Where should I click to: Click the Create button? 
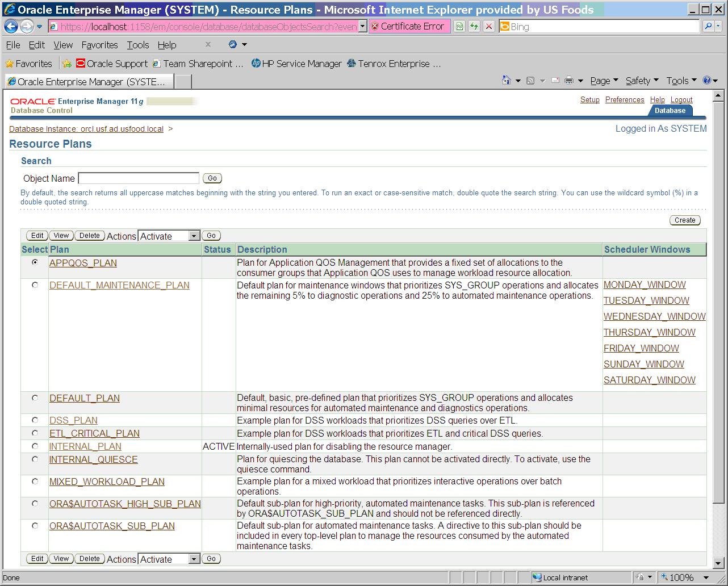(x=685, y=220)
